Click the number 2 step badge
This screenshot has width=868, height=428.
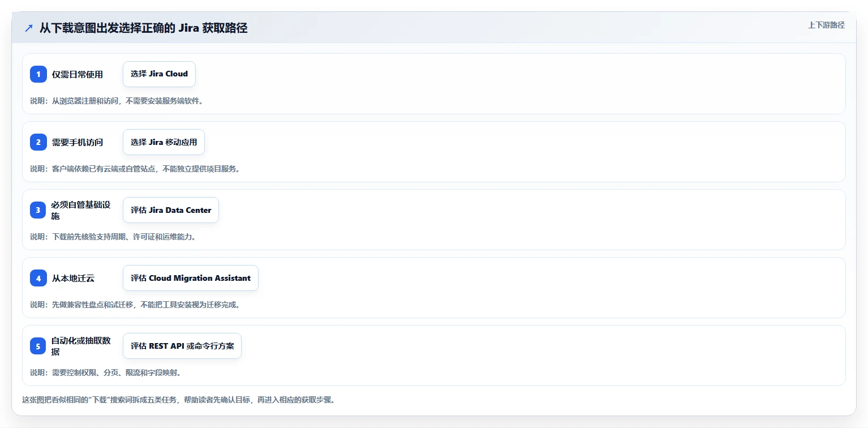coord(38,142)
